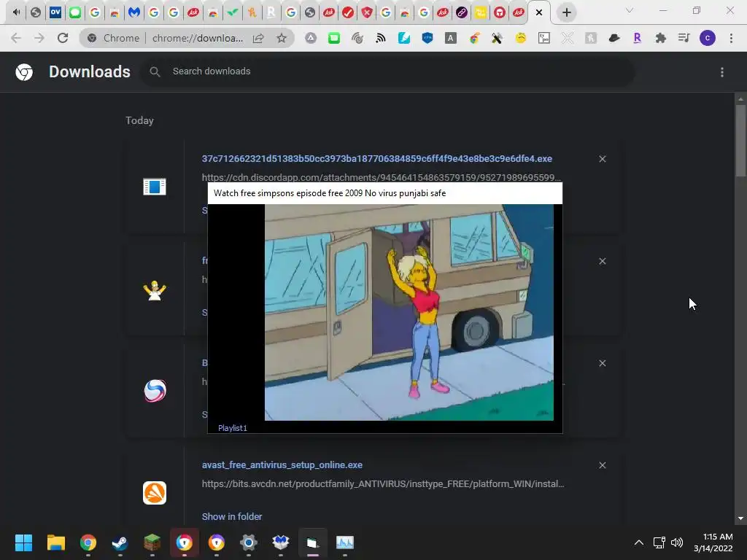Open a new browser tab

(x=566, y=13)
